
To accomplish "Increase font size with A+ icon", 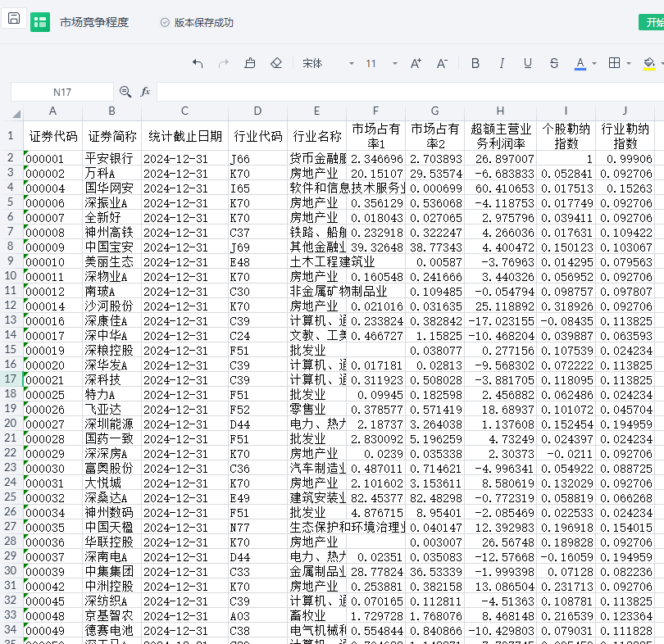I will click(x=416, y=63).
